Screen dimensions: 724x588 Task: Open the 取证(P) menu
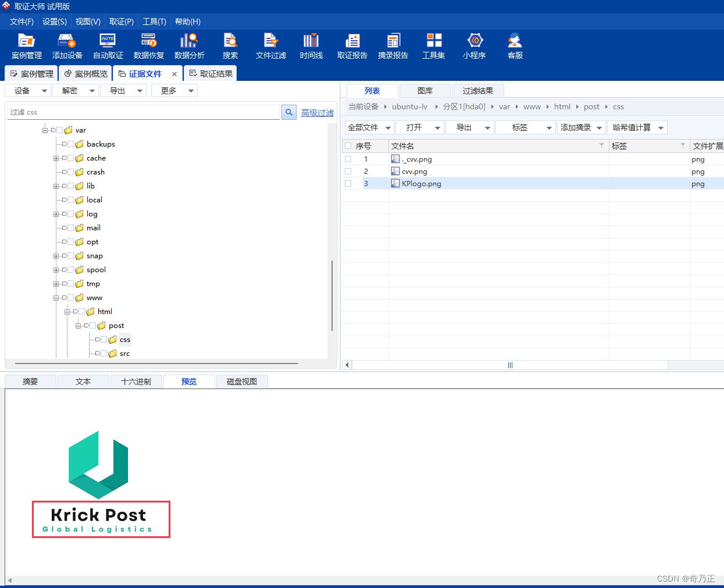pos(122,22)
